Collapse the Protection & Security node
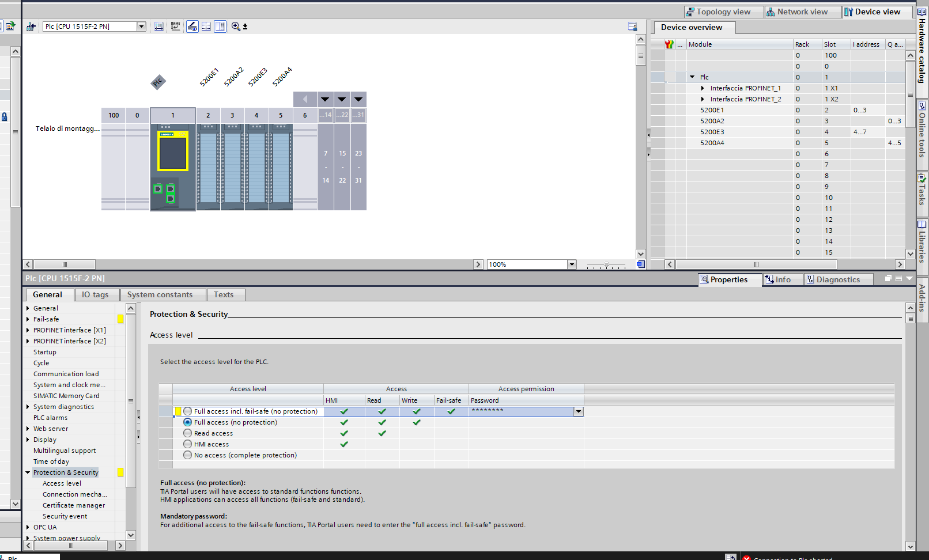The image size is (929, 560). [28, 472]
